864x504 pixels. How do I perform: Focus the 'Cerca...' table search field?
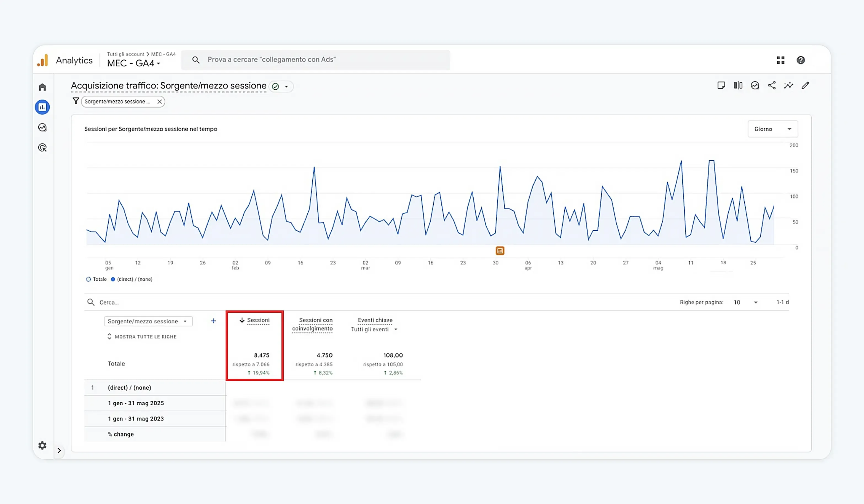(x=109, y=302)
